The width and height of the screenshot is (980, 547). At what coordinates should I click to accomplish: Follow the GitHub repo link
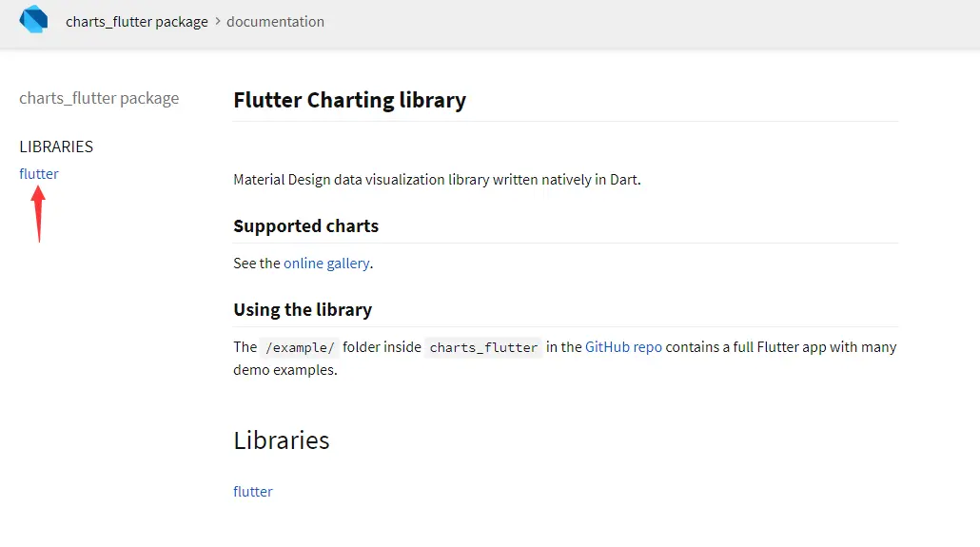point(623,347)
